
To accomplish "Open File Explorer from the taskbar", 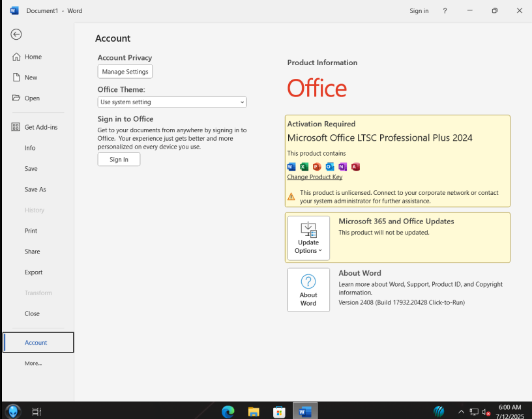I will (254, 412).
